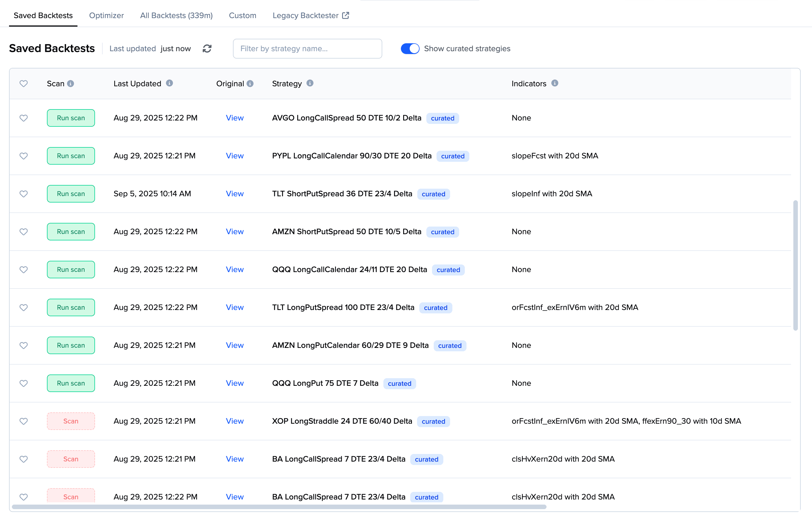The width and height of the screenshot is (812, 521).
Task: Click the 'Saved Backtests' page heading
Action: [52, 48]
